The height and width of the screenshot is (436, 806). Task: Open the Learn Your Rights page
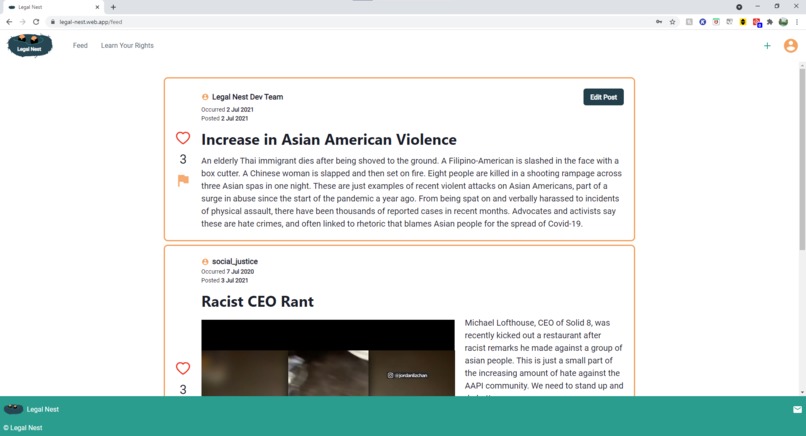127,46
